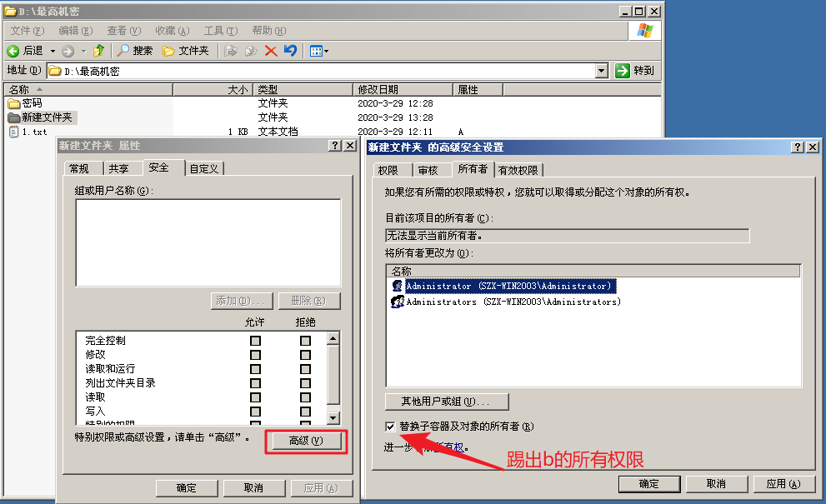This screenshot has width=826, height=504.
Task: Click the 高级 (Advanced) button
Action: pos(306,441)
